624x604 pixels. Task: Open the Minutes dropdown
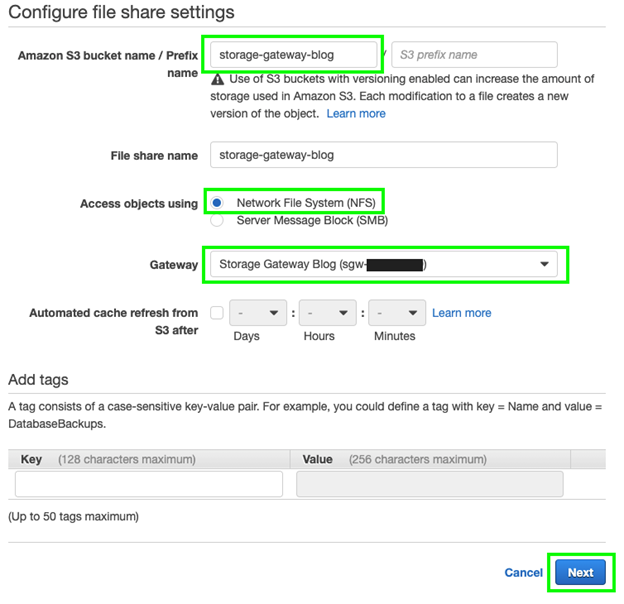tap(397, 313)
